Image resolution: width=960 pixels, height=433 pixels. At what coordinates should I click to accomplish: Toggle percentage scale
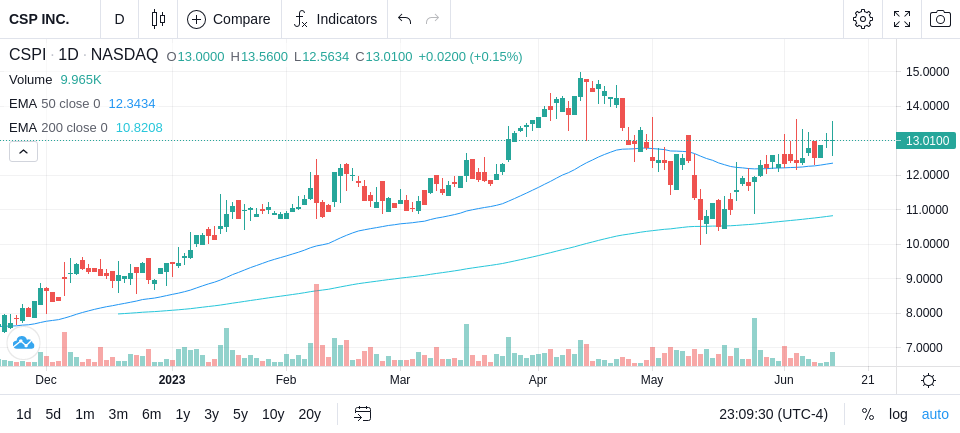click(x=868, y=414)
